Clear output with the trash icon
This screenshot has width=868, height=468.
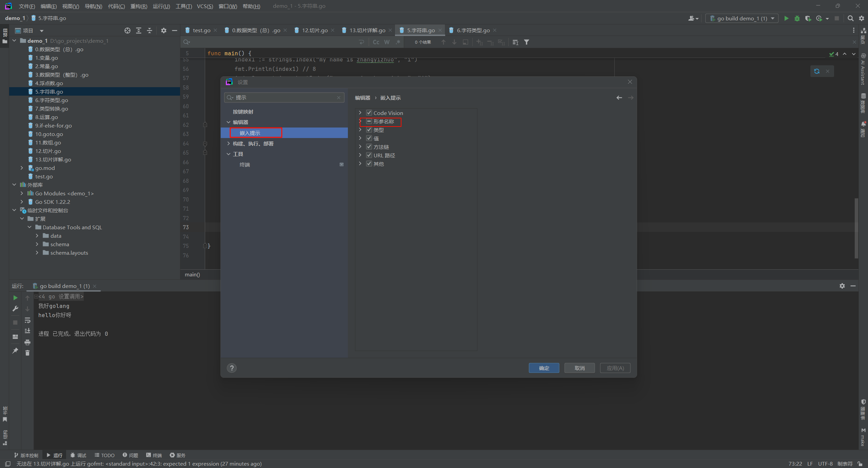[27, 353]
